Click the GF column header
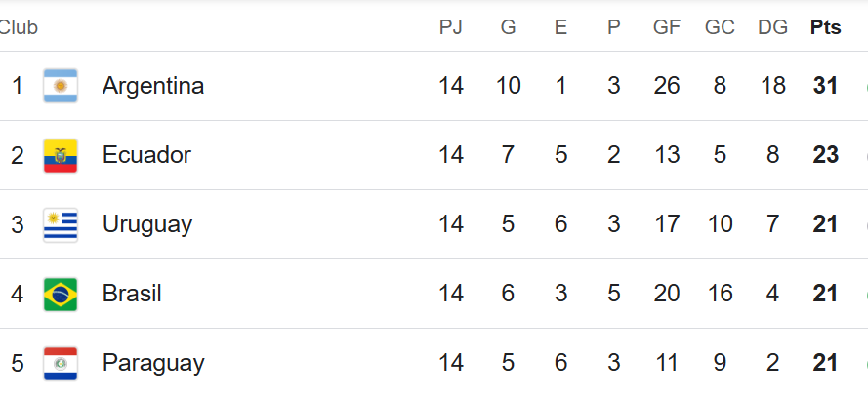The width and height of the screenshot is (868, 397). [x=667, y=27]
